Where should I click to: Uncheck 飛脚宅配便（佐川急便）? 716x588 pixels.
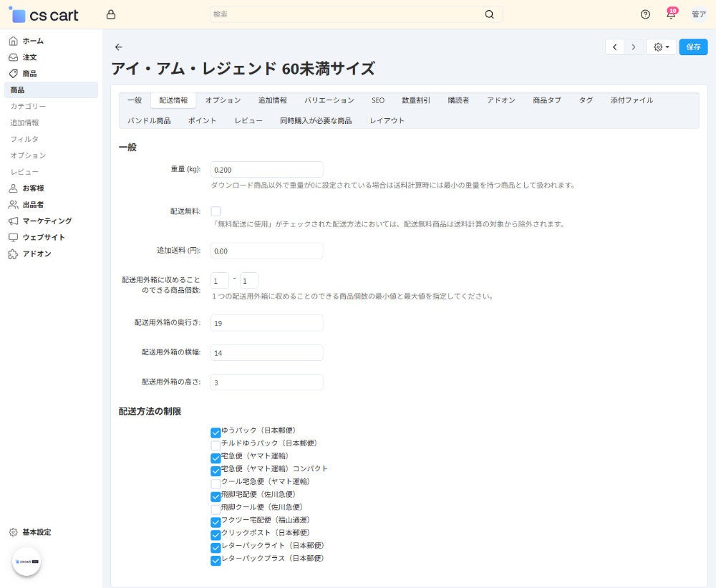coord(216,496)
